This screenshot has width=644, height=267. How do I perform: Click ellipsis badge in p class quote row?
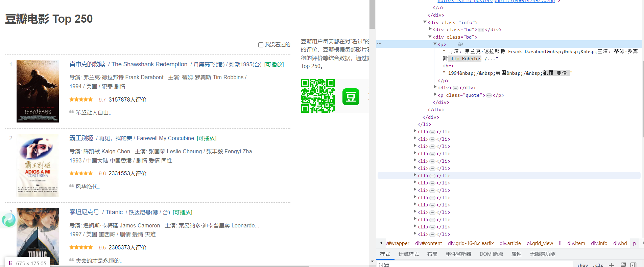489,95
